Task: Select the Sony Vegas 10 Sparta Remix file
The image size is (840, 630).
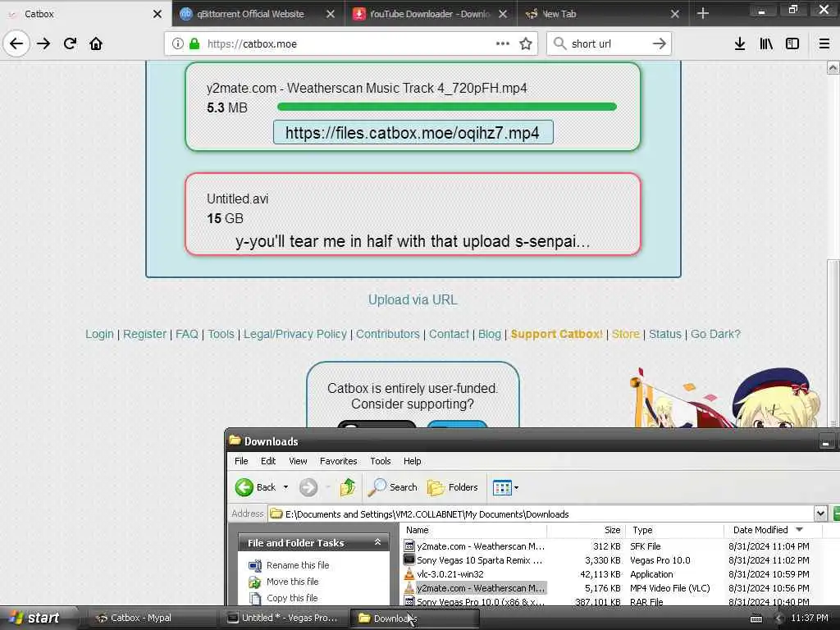Action: coord(479,559)
